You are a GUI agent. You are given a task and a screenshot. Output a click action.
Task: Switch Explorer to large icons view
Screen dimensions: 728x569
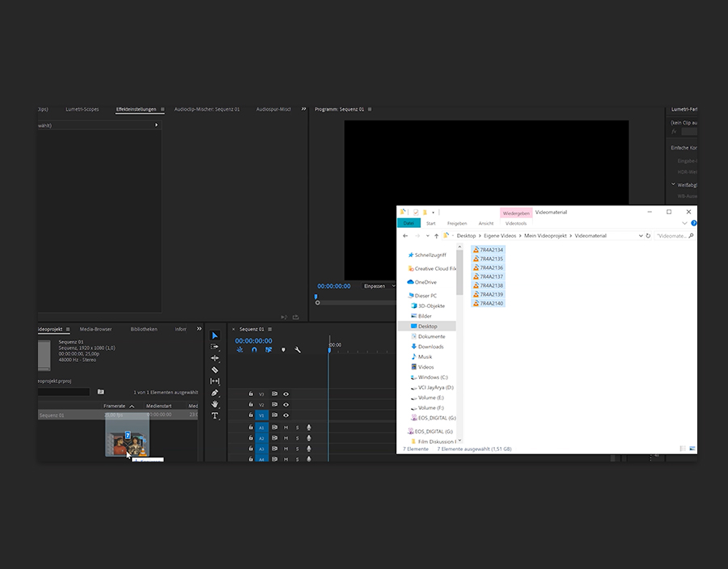tap(692, 449)
